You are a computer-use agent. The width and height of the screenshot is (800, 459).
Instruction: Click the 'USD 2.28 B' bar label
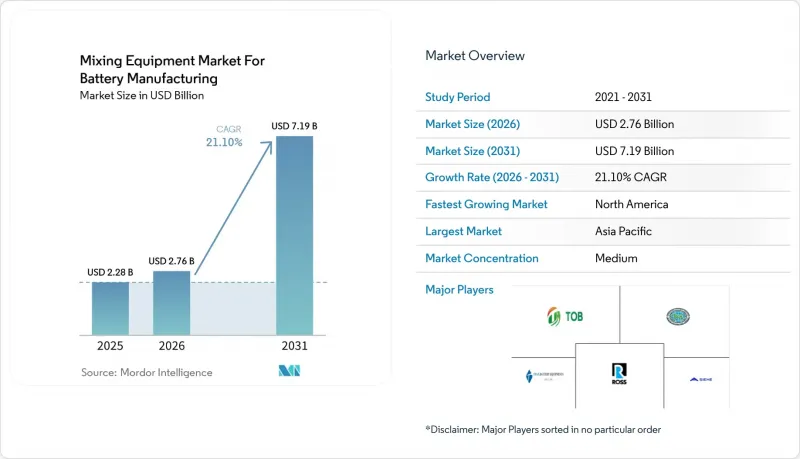coord(110,272)
